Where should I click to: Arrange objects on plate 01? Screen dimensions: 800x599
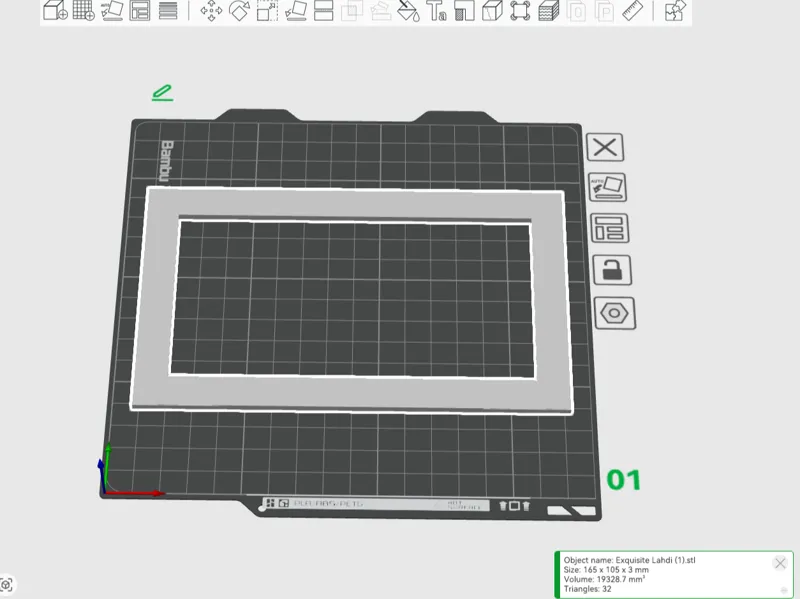[610, 228]
